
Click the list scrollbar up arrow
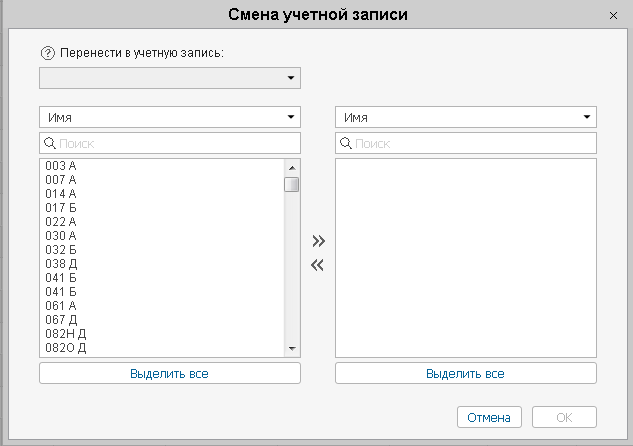click(292, 167)
